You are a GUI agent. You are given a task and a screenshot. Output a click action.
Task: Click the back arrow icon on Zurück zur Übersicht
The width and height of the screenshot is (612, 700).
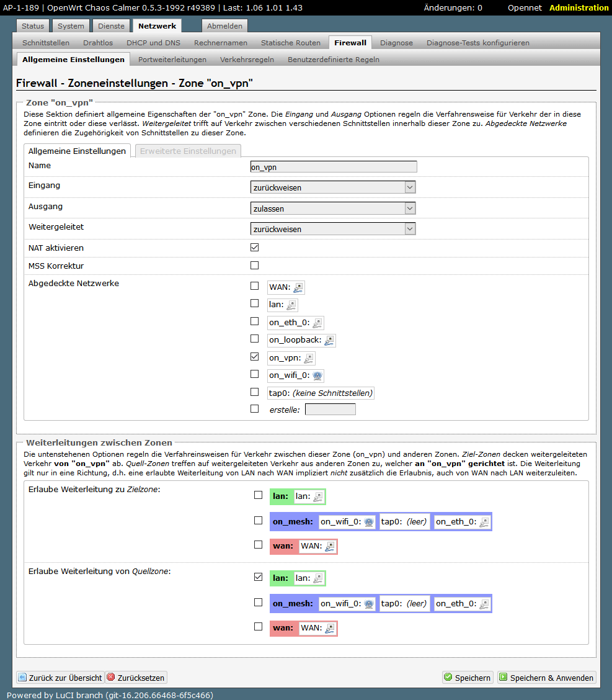22,678
